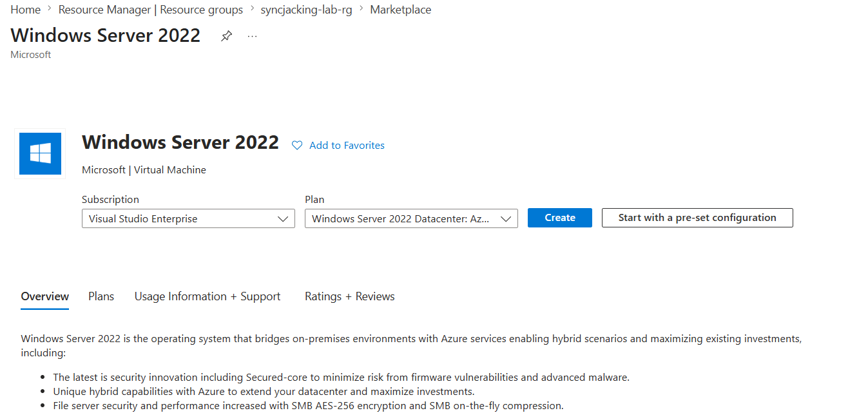868x413 pixels.
Task: Click the Windows Server 2022 logo tile
Action: click(40, 153)
